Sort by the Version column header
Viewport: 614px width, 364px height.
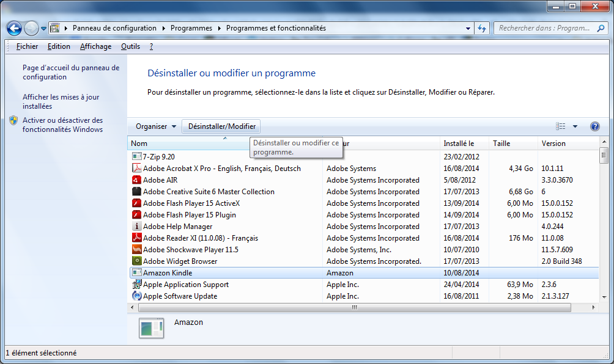[568, 144]
